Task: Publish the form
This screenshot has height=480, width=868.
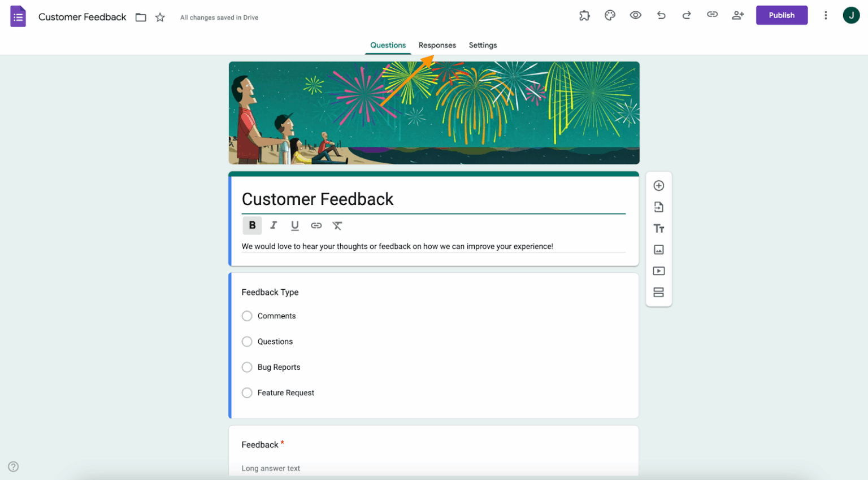Action: 782,15
